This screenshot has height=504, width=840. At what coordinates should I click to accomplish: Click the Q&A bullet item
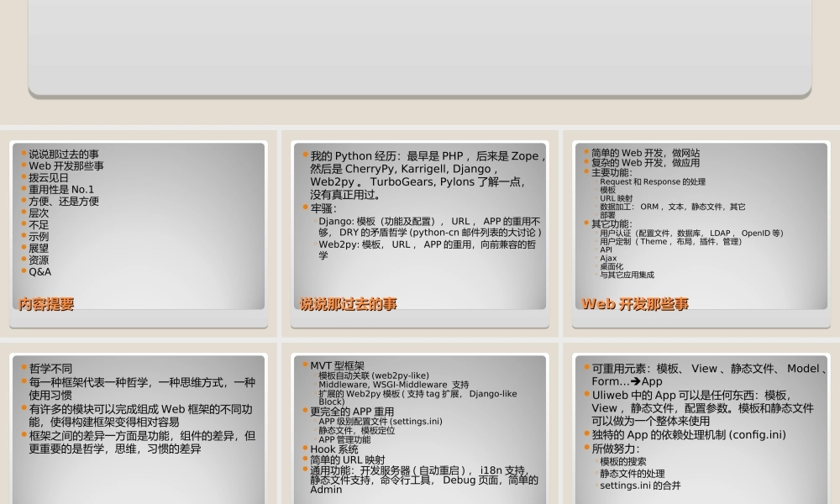(x=40, y=271)
